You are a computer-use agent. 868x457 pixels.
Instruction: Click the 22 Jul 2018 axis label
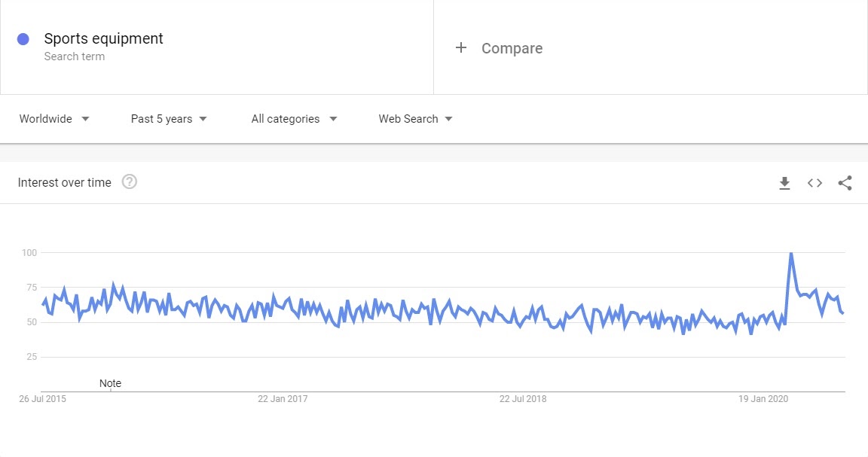point(523,399)
